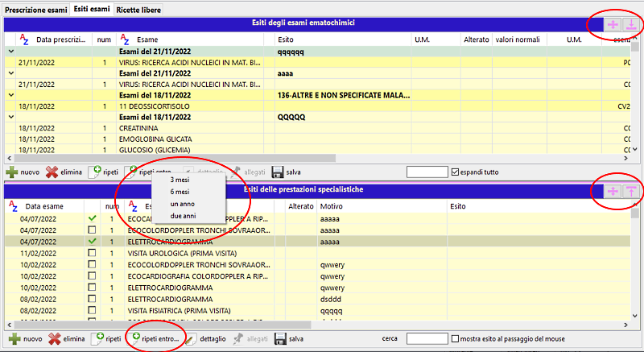The width and height of the screenshot is (644, 352).
Task: Click ripeti in the ematochimici toolbar
Action: (x=105, y=172)
